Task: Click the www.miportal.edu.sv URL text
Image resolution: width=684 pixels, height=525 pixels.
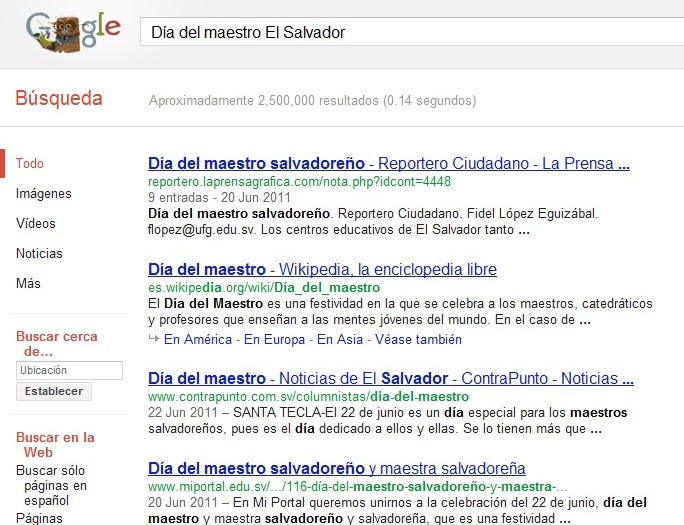Action: (x=358, y=487)
